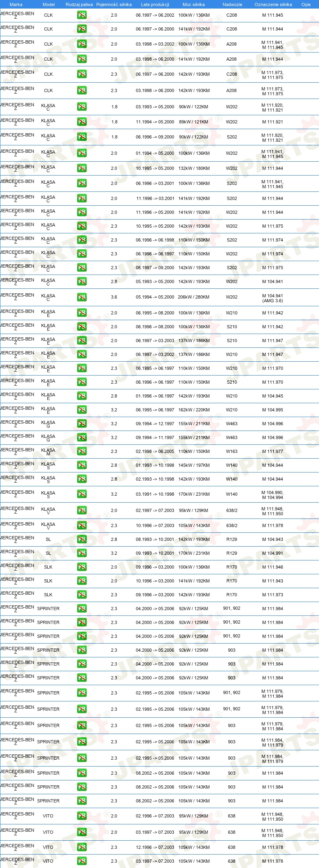Click the 'M 104.941 (AMG 3.6)' cell
This screenshot has width=319, height=868.
click(272, 298)
